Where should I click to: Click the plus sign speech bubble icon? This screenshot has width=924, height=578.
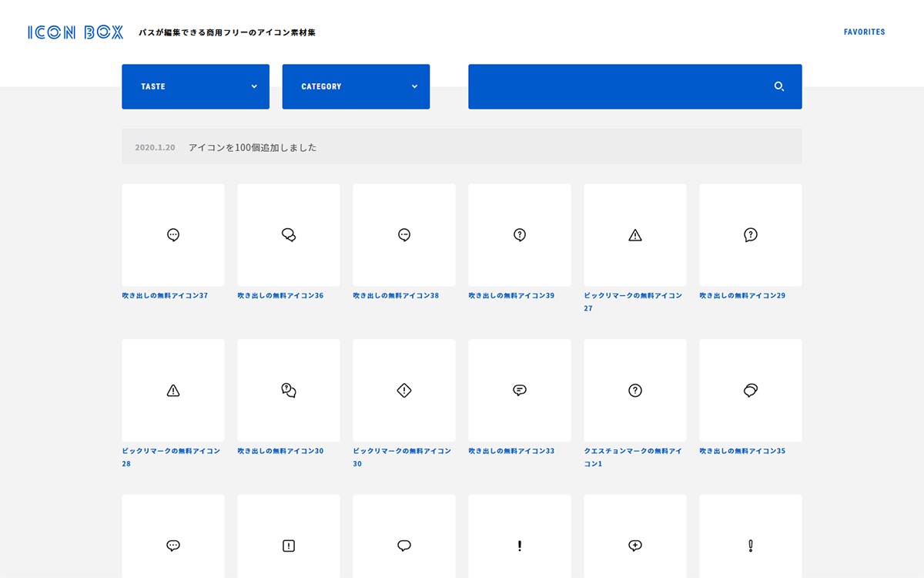point(634,546)
